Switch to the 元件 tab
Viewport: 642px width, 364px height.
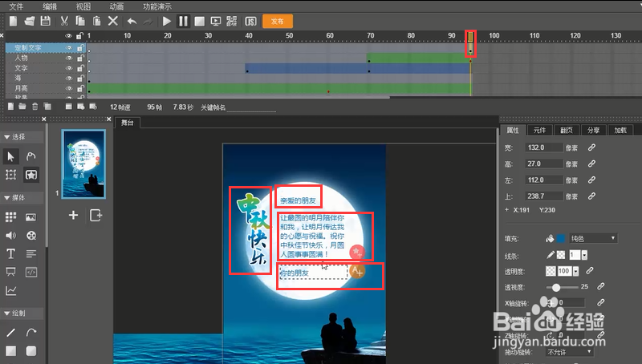point(539,130)
